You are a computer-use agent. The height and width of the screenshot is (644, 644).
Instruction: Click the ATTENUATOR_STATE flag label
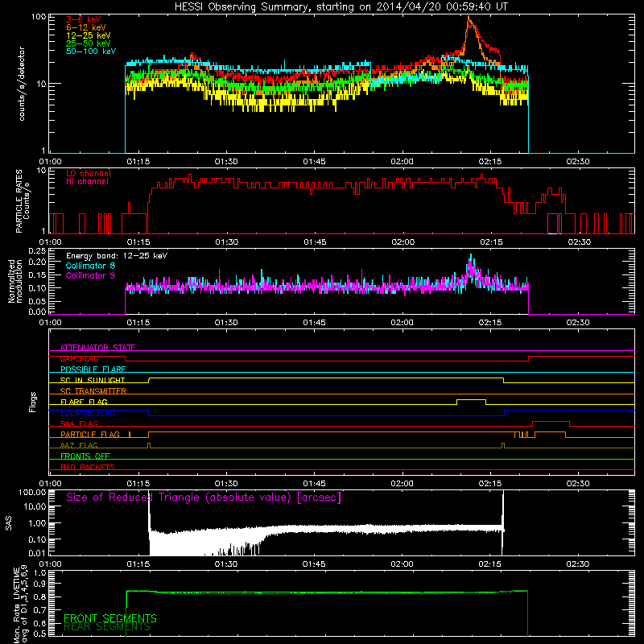coord(97,348)
